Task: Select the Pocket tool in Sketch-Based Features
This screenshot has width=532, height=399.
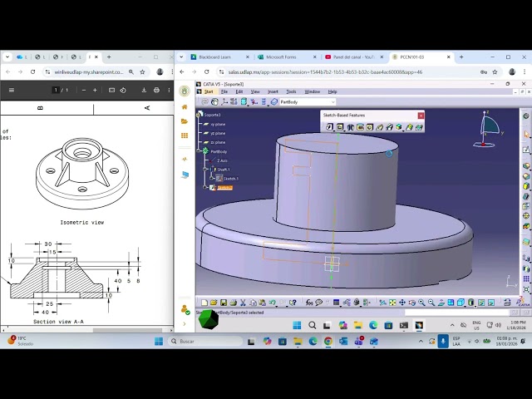Action: point(340,127)
